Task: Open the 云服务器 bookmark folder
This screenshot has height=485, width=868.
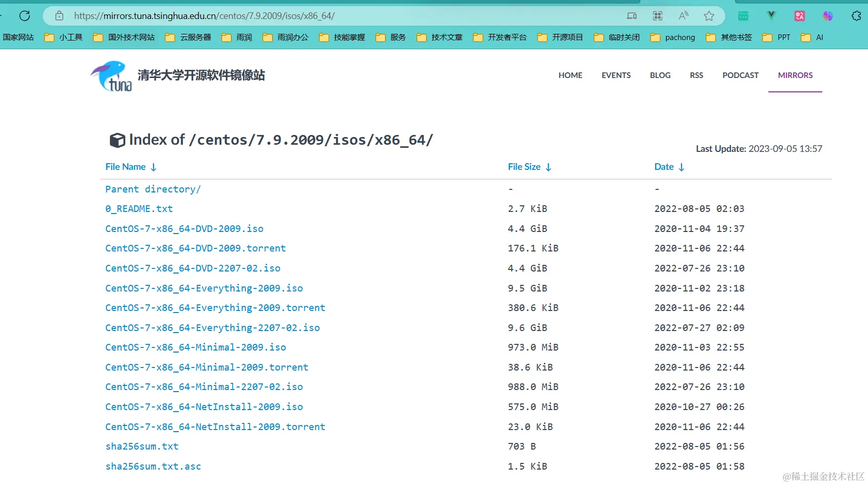Action: [x=188, y=37]
